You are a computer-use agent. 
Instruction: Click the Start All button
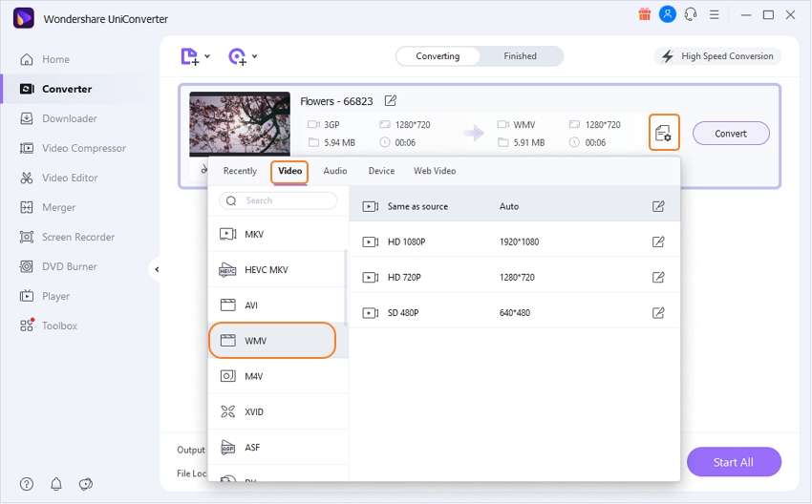[x=734, y=462]
